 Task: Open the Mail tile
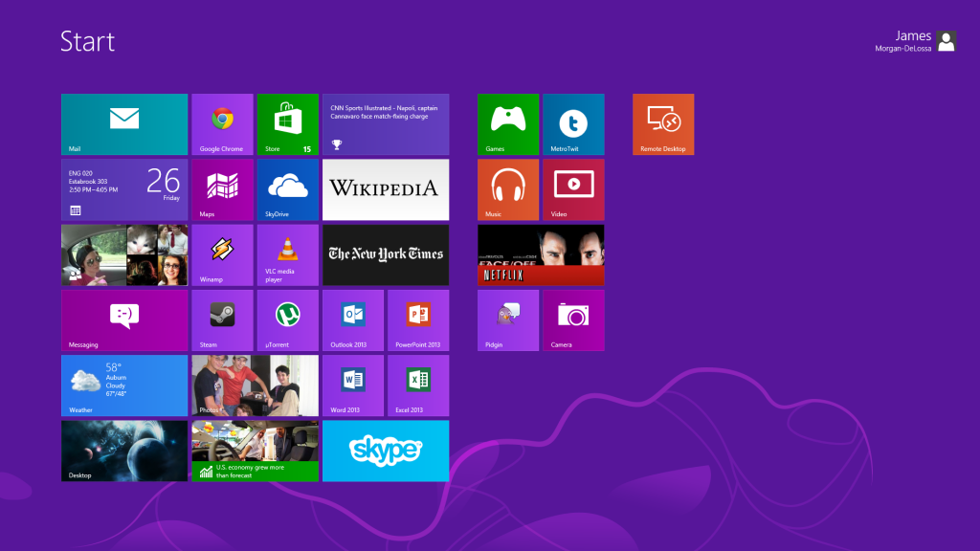click(x=124, y=124)
